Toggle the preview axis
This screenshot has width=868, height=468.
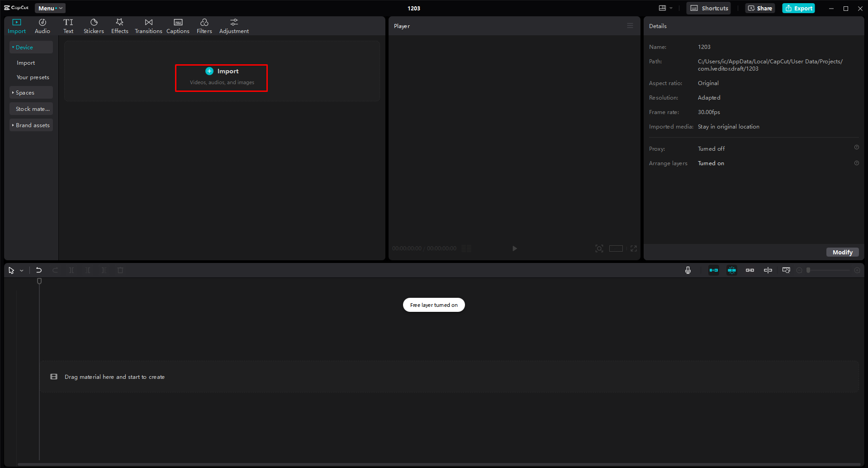pyautogui.click(x=768, y=270)
